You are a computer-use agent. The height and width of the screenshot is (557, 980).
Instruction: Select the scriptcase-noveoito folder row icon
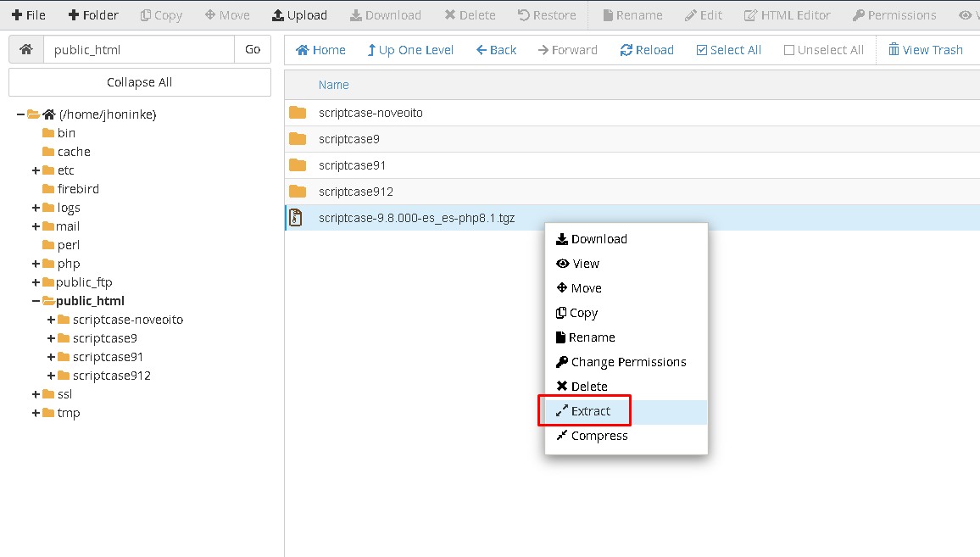pos(298,113)
